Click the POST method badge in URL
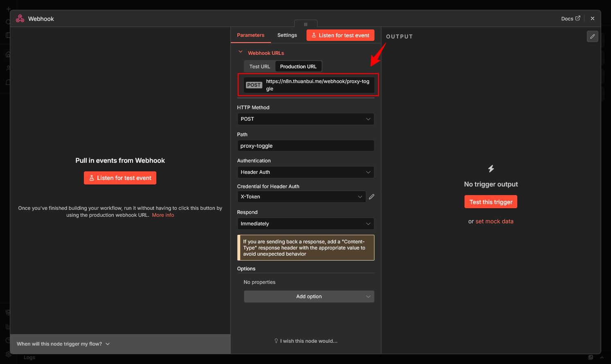Viewport: 611px width, 364px height. click(254, 85)
